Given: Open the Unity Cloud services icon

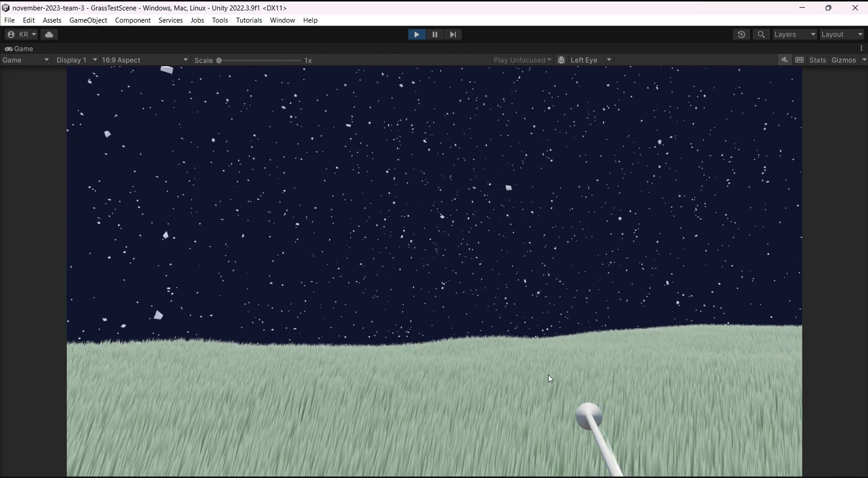Looking at the screenshot, I should (x=49, y=34).
